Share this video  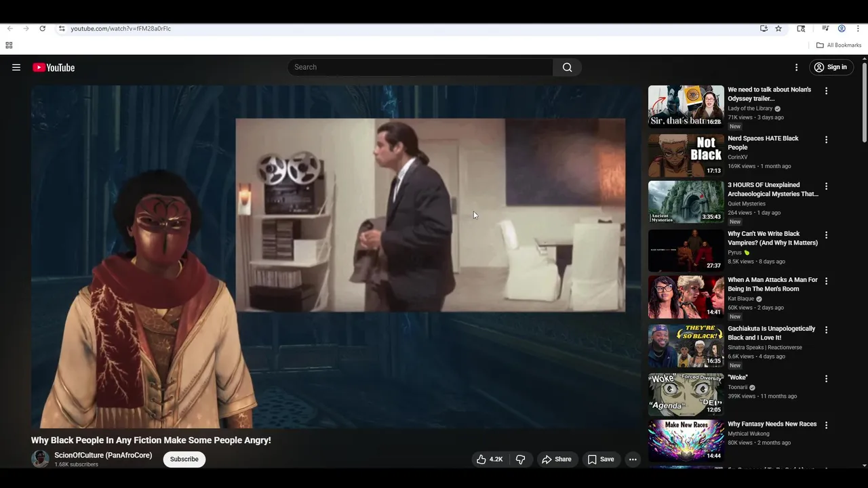point(556,459)
